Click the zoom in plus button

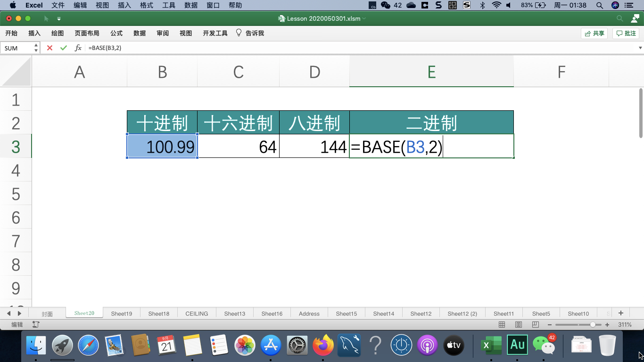point(607,325)
